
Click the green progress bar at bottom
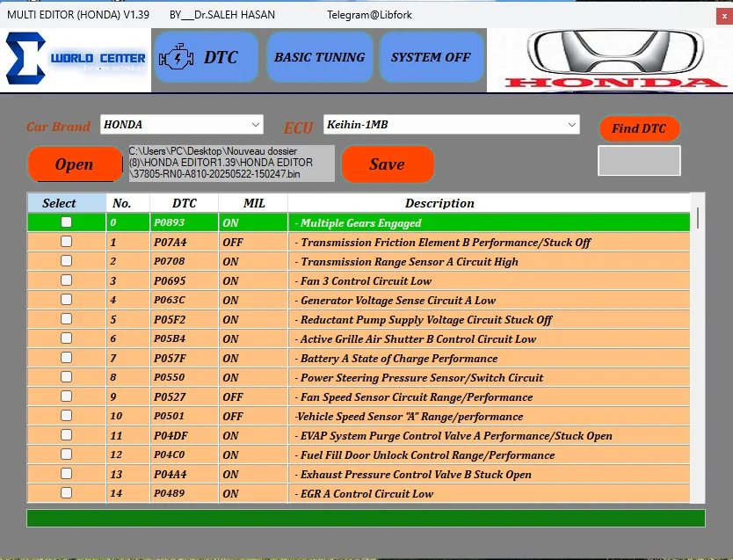click(366, 518)
